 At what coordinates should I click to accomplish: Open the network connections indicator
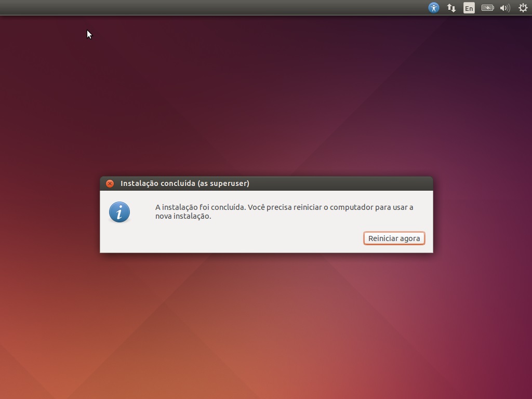coord(451,8)
